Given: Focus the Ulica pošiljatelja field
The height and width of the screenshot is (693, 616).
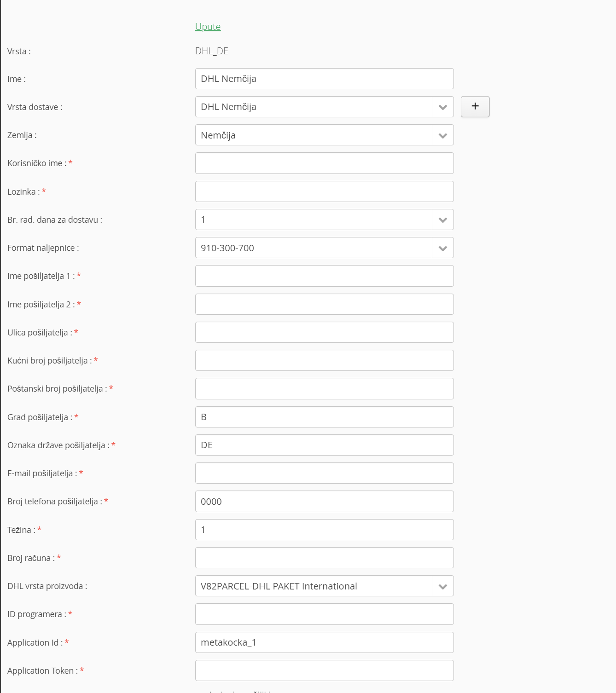Looking at the screenshot, I should 325,332.
